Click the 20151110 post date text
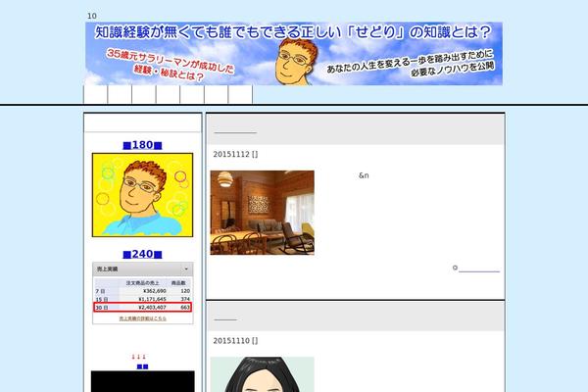588x392 pixels. tap(235, 341)
